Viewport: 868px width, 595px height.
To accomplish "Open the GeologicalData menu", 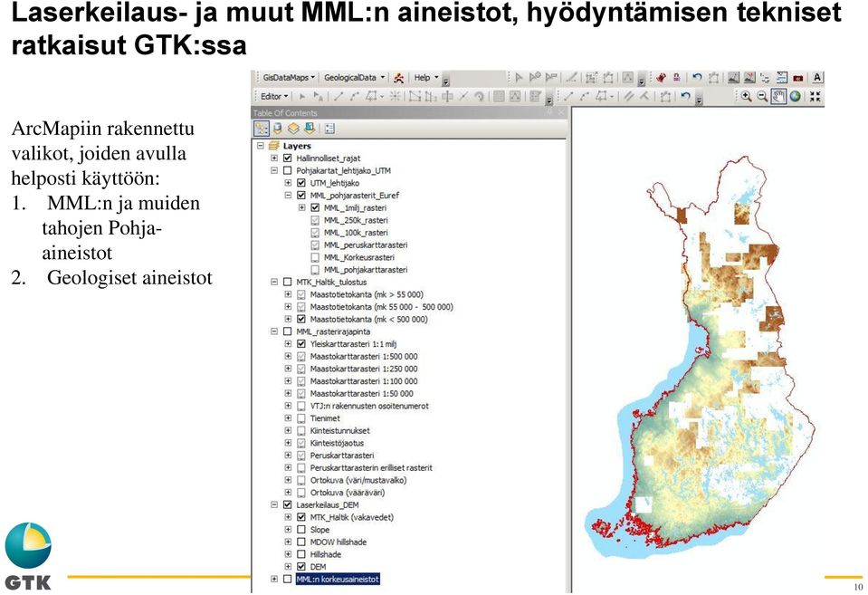I will tap(354, 78).
